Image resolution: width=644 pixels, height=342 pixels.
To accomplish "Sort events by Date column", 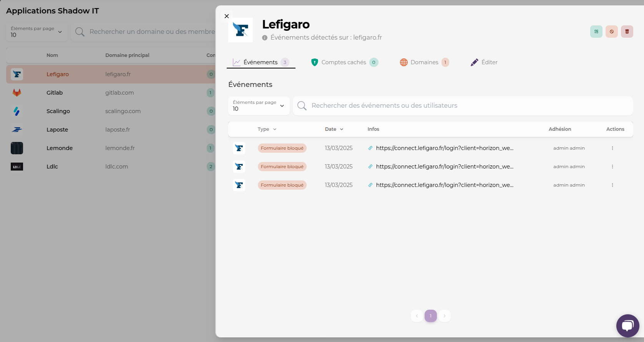I will (x=334, y=129).
